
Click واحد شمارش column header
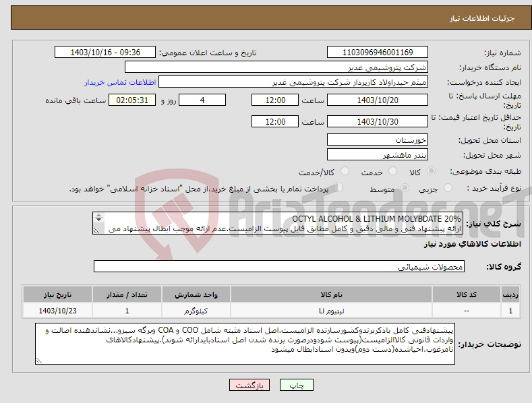[196, 294]
